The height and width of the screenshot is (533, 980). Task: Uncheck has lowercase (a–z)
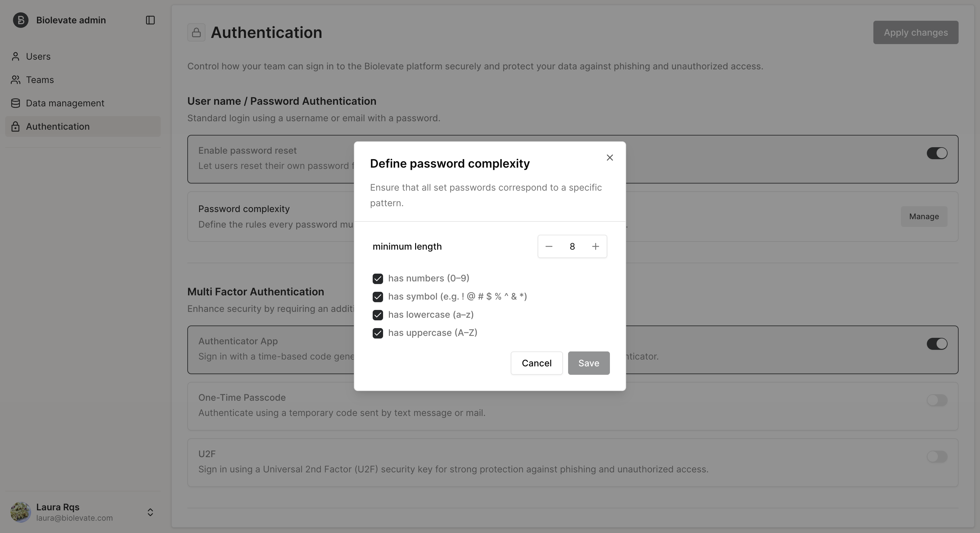pyautogui.click(x=378, y=315)
